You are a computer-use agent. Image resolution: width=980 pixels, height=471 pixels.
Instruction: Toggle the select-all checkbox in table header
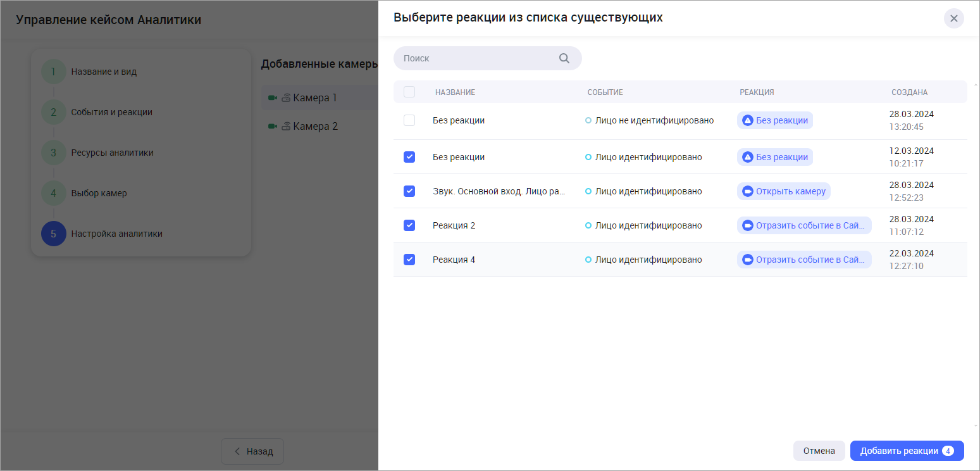[x=409, y=92]
